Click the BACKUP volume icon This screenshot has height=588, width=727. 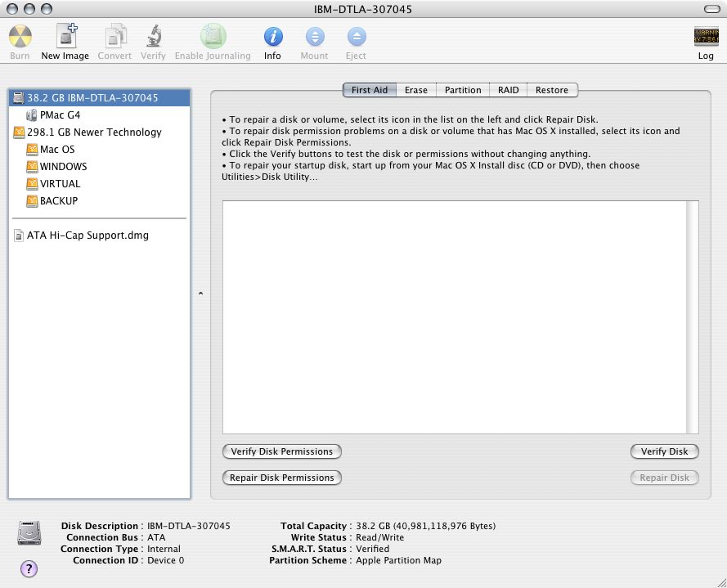(x=32, y=201)
